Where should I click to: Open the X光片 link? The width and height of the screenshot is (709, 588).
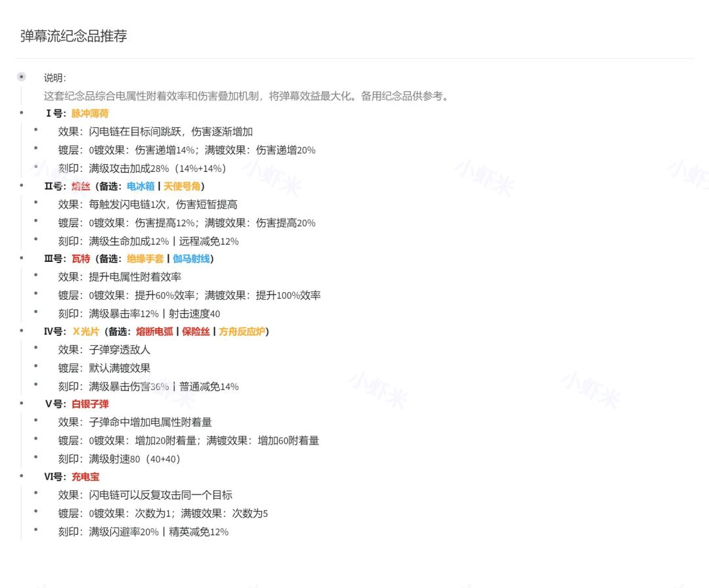click(x=86, y=332)
